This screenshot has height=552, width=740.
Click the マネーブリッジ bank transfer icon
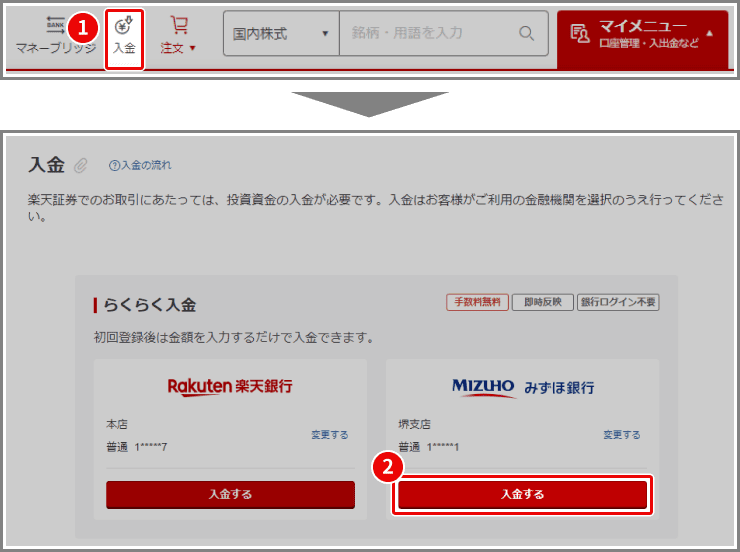[55, 25]
